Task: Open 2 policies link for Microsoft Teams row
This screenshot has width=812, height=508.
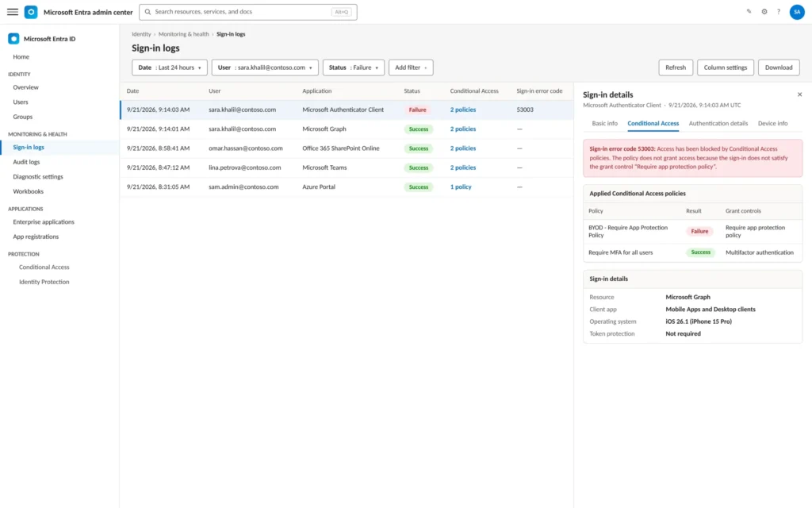Action: [x=462, y=167]
